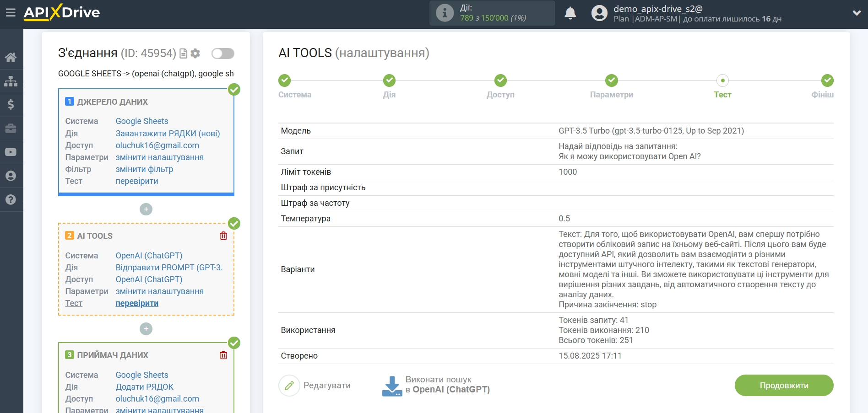Delete the ПРИЙМАЧ ДАНИХ block

click(223, 355)
